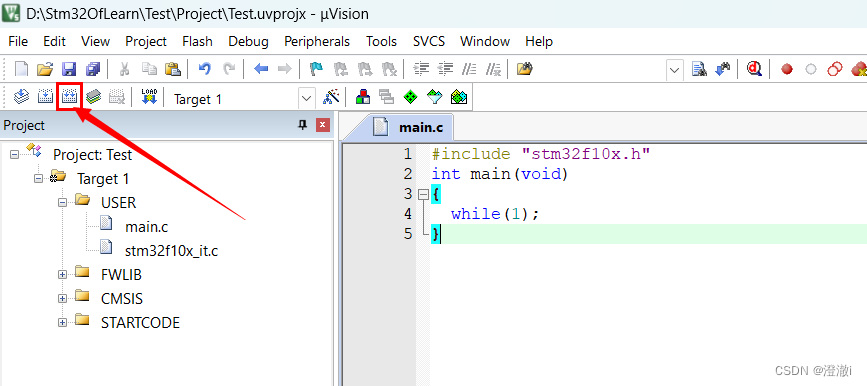Select stm32f10x_it.c in project tree
The width and height of the screenshot is (867, 386).
[x=172, y=251]
